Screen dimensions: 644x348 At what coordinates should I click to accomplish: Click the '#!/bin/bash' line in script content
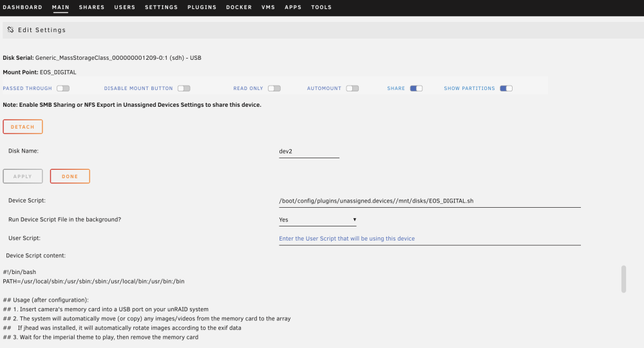pyautogui.click(x=19, y=272)
